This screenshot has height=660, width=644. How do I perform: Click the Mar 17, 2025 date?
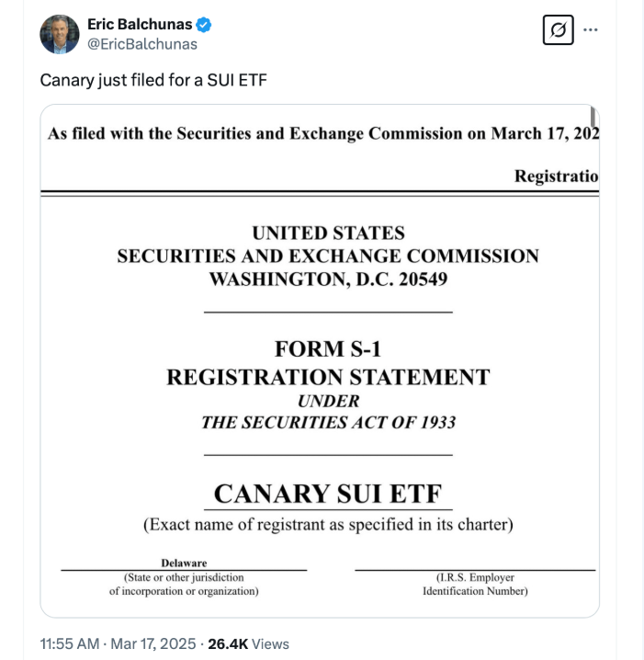pos(153,643)
